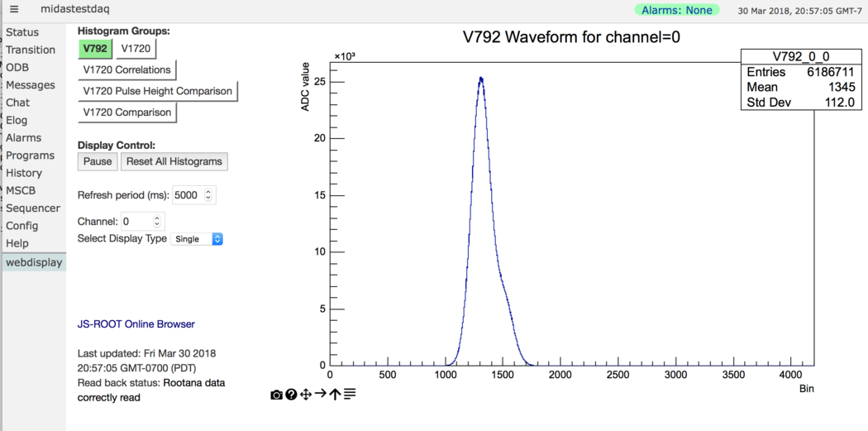Switch to the V1720 histogram group
This screenshot has width=868, height=431.
(x=136, y=49)
